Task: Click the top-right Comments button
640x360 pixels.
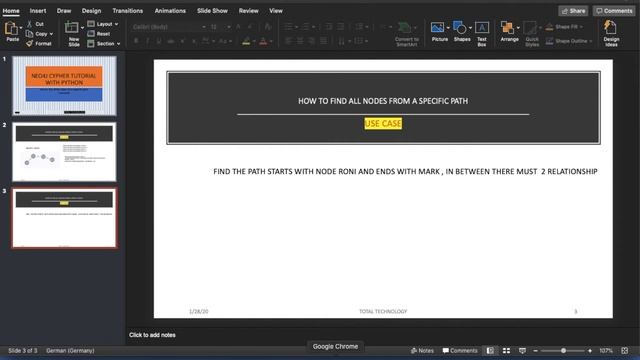Action: pos(614,11)
